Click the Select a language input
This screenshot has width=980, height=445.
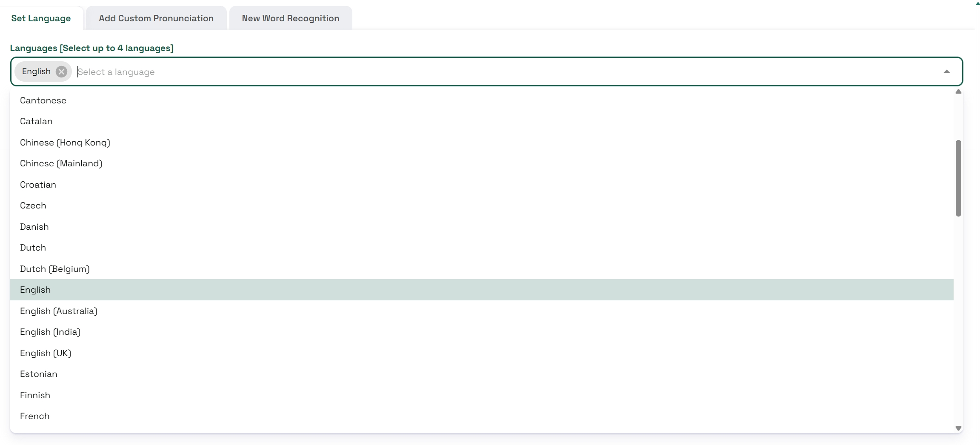(426, 72)
